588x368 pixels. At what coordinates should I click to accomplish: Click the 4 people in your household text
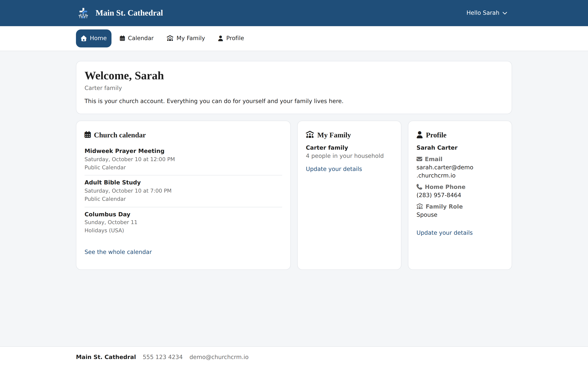coord(345,156)
